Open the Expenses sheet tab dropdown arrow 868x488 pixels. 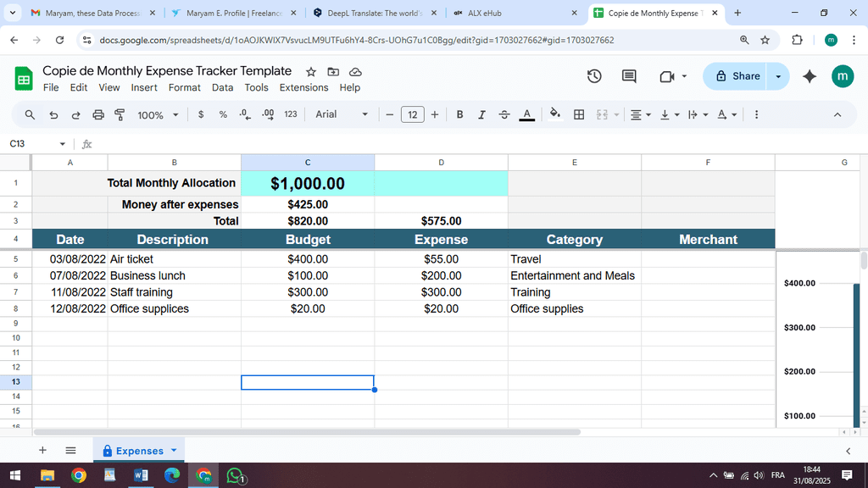pyautogui.click(x=174, y=451)
